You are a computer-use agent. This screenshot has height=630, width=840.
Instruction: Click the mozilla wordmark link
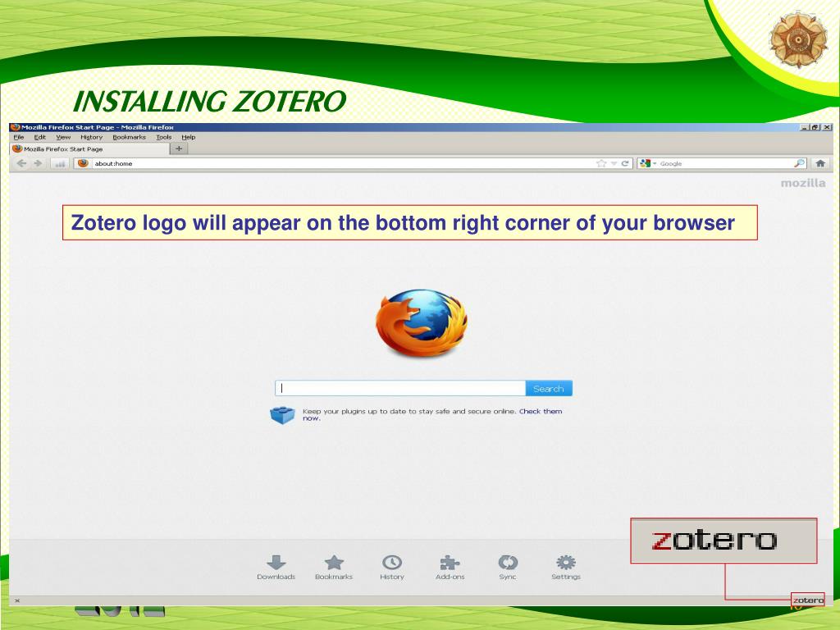[802, 183]
